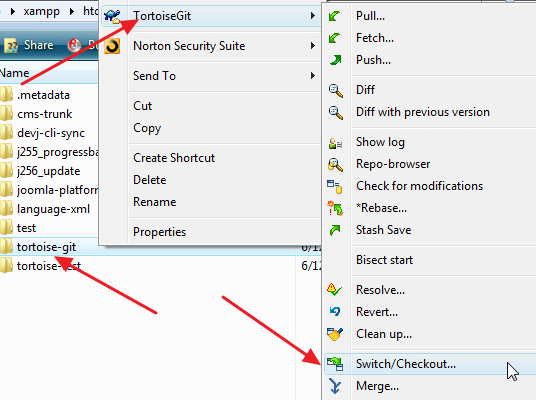Select Stash Save menu entry
The width and height of the screenshot is (536, 400).
coord(384,230)
